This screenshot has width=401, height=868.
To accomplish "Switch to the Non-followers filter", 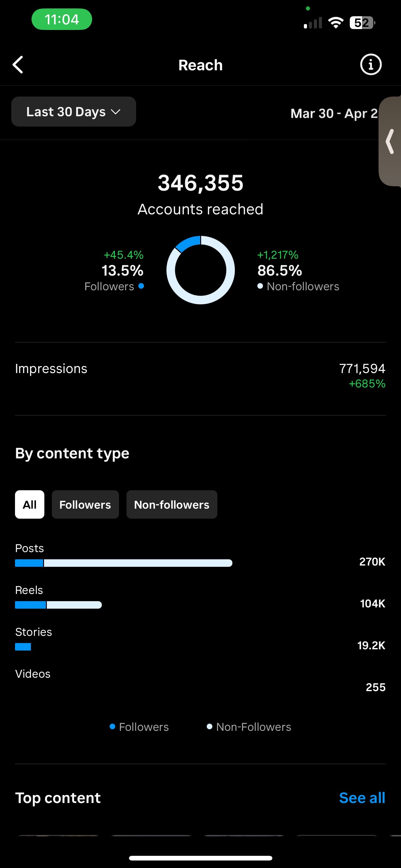I will point(172,504).
